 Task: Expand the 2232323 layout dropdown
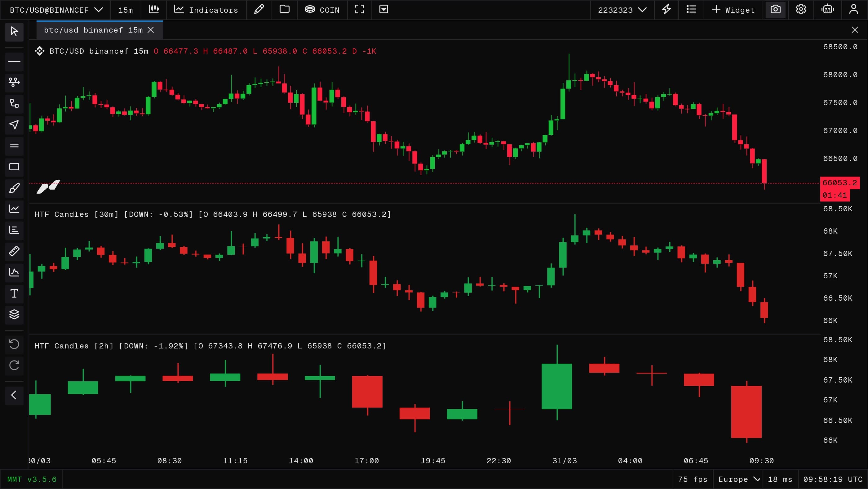tap(622, 10)
